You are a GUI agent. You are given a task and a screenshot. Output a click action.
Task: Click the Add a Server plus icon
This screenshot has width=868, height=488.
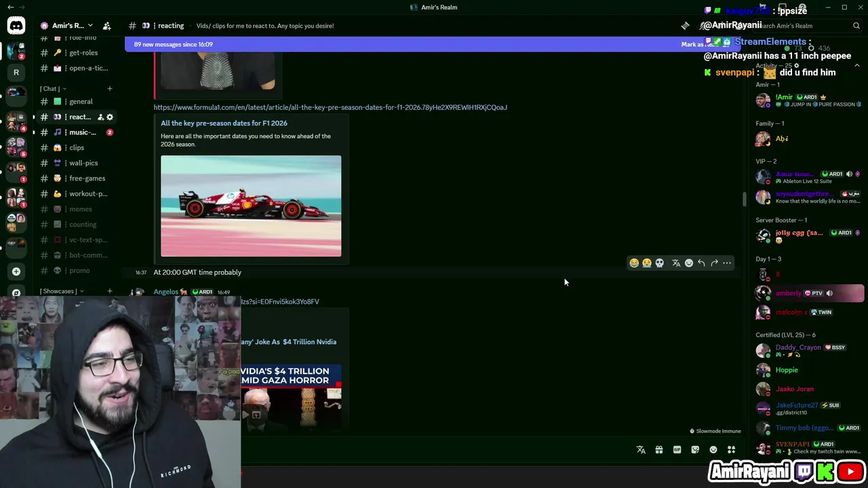click(x=16, y=272)
